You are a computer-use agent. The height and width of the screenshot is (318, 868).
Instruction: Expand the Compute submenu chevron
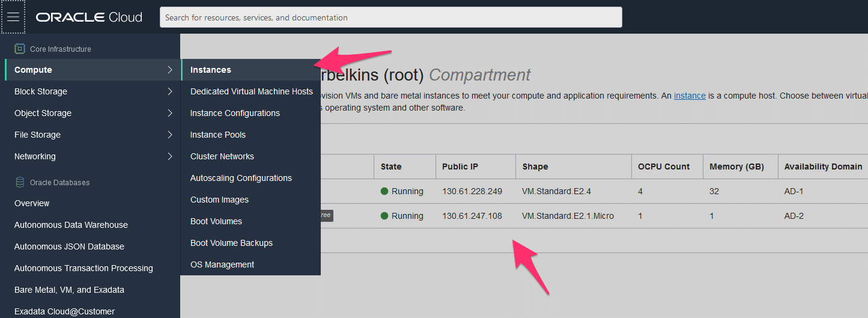170,70
